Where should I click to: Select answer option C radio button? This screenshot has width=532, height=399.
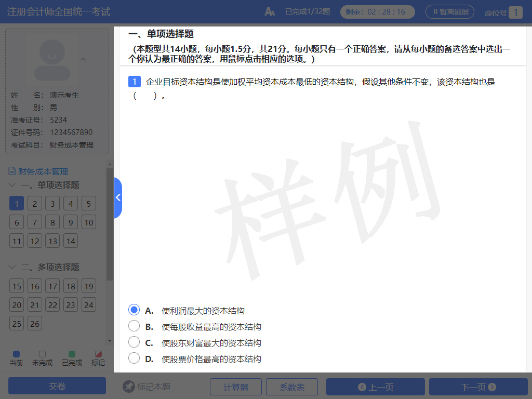tap(134, 342)
